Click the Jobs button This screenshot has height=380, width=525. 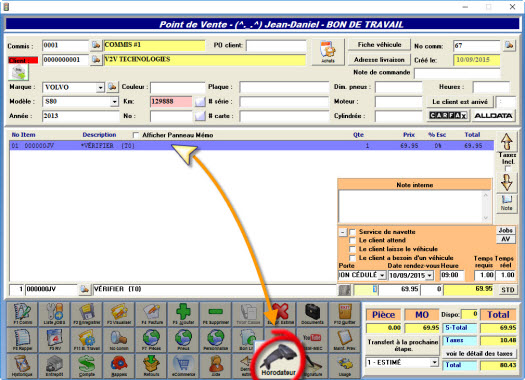[x=506, y=230]
